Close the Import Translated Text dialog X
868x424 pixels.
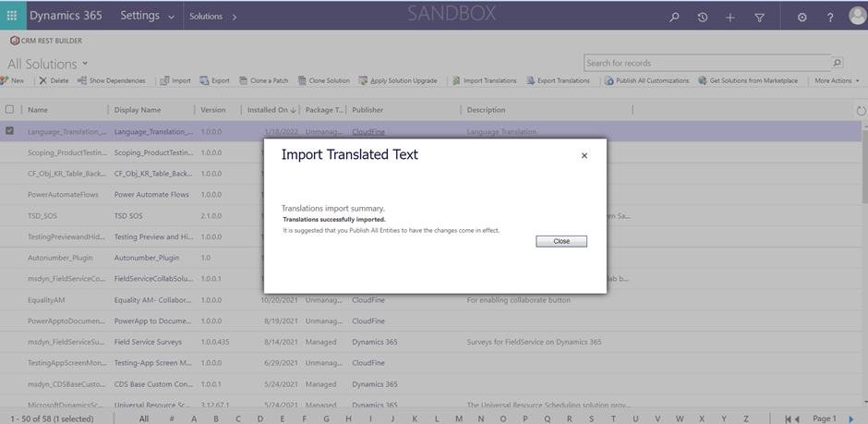click(584, 156)
